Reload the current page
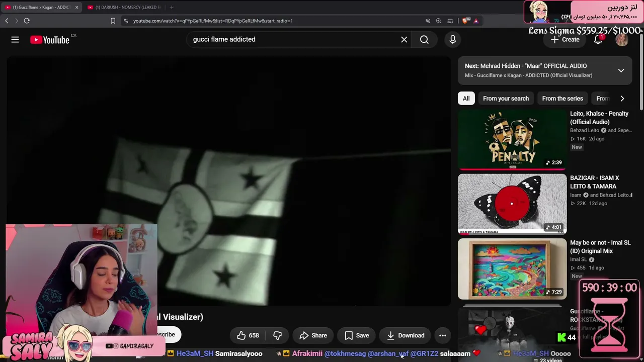Image resolution: width=644 pixels, height=362 pixels. pos(27,21)
